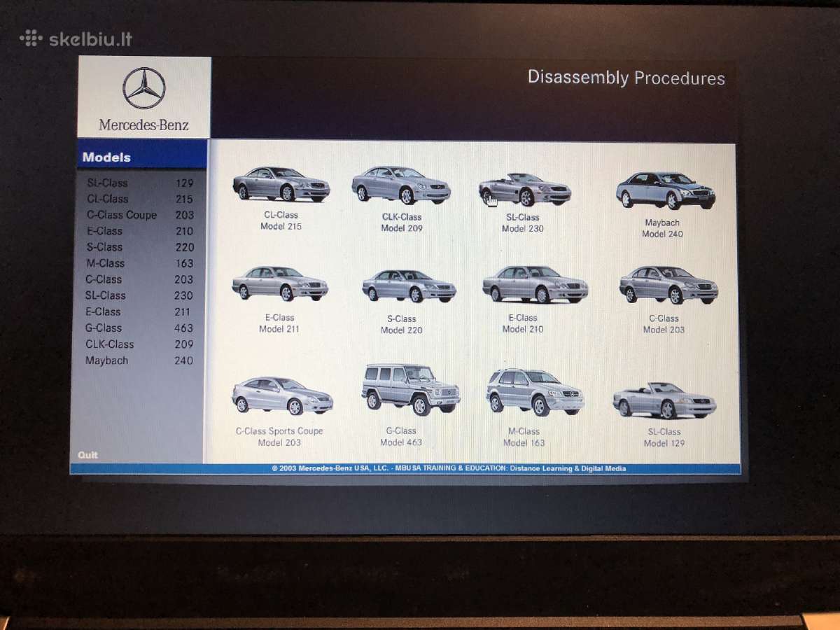Select CL-Class 215 in Models list
This screenshot has width=840, height=630.
pyautogui.click(x=140, y=199)
